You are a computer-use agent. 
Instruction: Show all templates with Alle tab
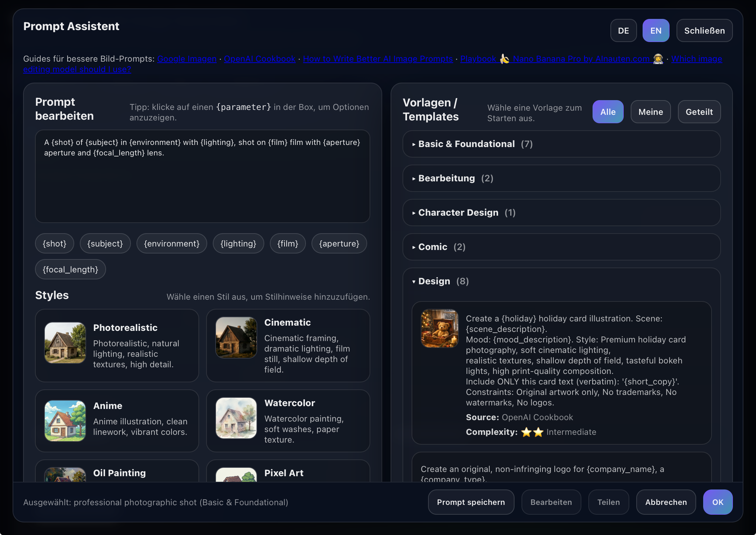click(x=608, y=112)
